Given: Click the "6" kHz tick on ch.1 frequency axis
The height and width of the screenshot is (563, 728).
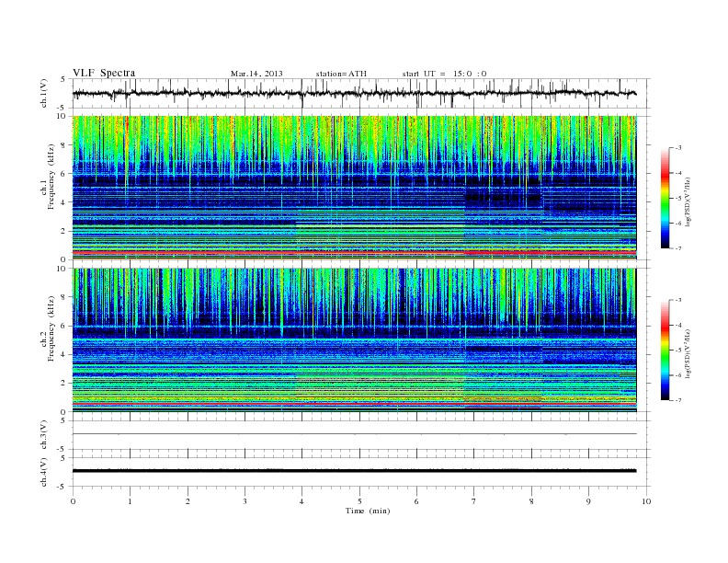Looking at the screenshot, I should [64, 174].
